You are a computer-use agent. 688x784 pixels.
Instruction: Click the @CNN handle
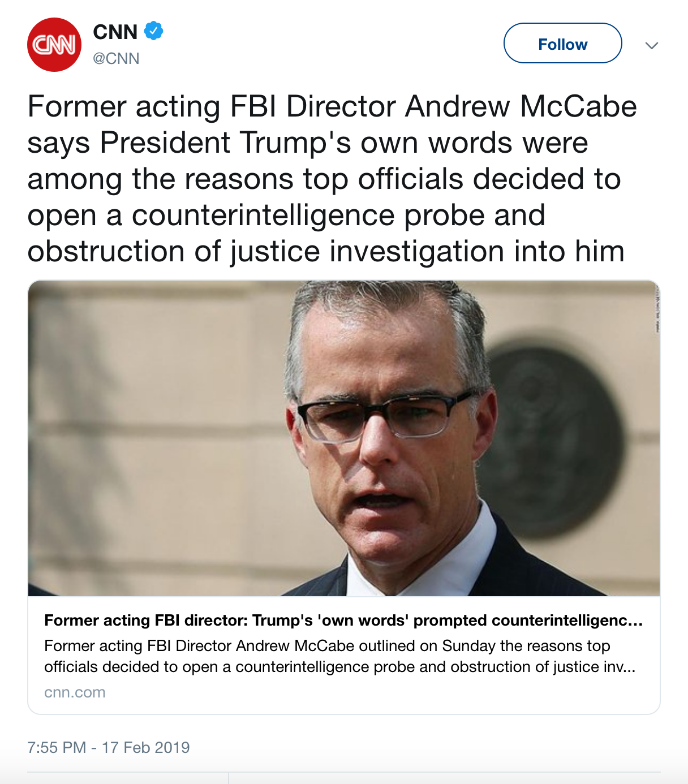point(116,58)
